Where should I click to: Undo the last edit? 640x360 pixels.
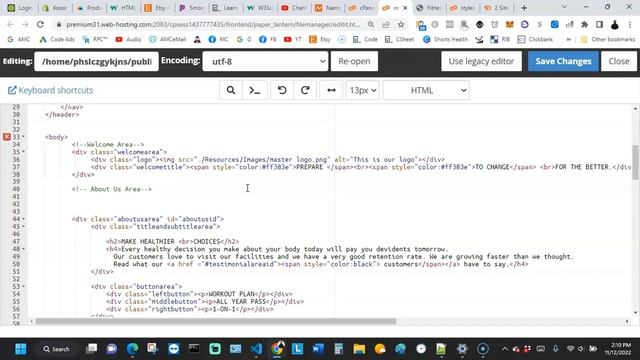click(x=282, y=90)
